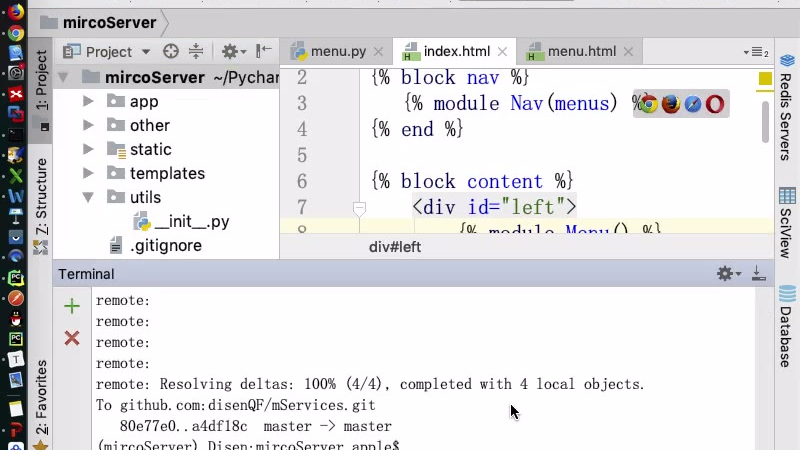Viewport: 800px width, 450px height.
Task: Open page in Opera browser icon
Action: (x=715, y=104)
